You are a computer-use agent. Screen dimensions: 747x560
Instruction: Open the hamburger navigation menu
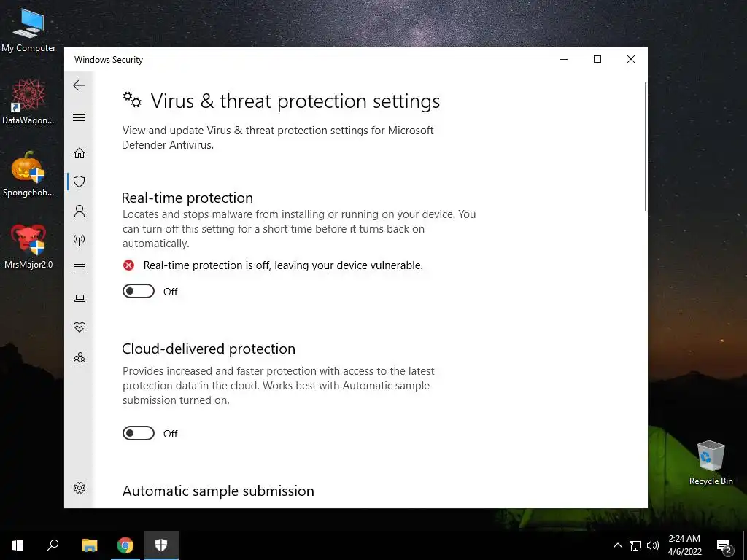pos(79,117)
